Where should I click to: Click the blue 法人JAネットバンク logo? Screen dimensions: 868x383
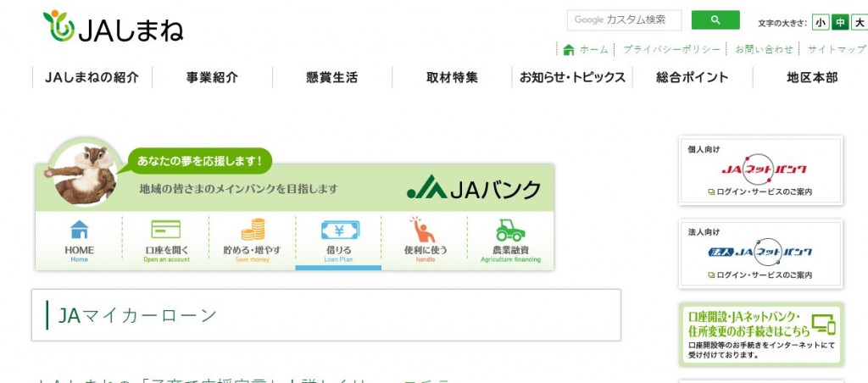[x=760, y=253]
